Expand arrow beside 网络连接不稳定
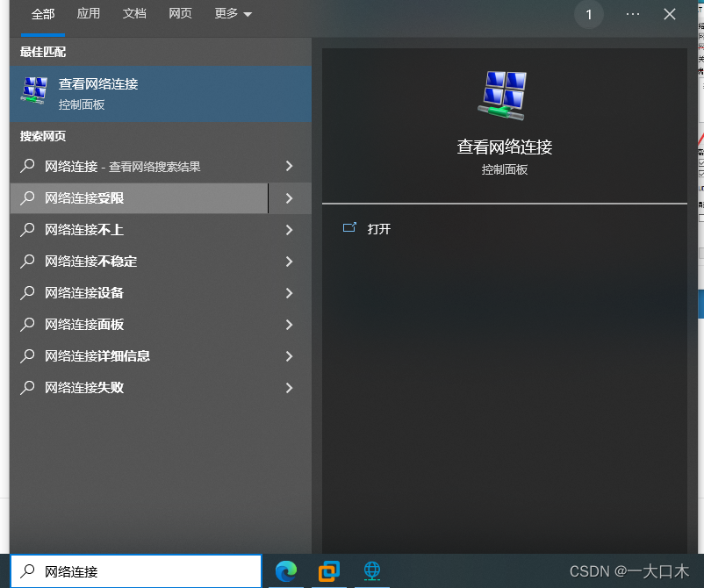Screen dimensions: 704x588 (289, 262)
